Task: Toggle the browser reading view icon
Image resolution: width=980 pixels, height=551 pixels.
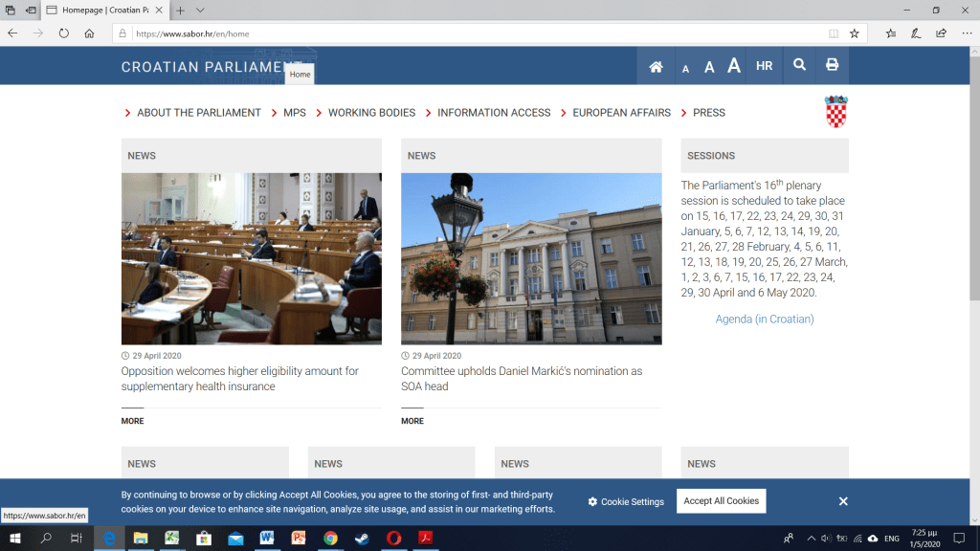Action: 834,33
